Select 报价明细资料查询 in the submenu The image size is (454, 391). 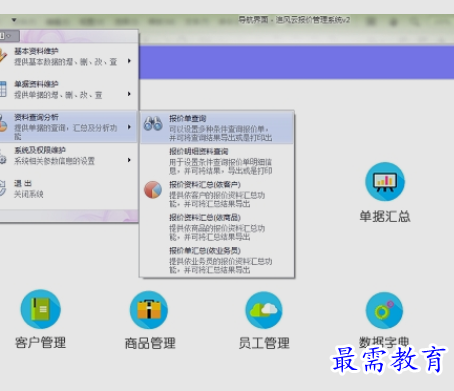pyautogui.click(x=217, y=161)
